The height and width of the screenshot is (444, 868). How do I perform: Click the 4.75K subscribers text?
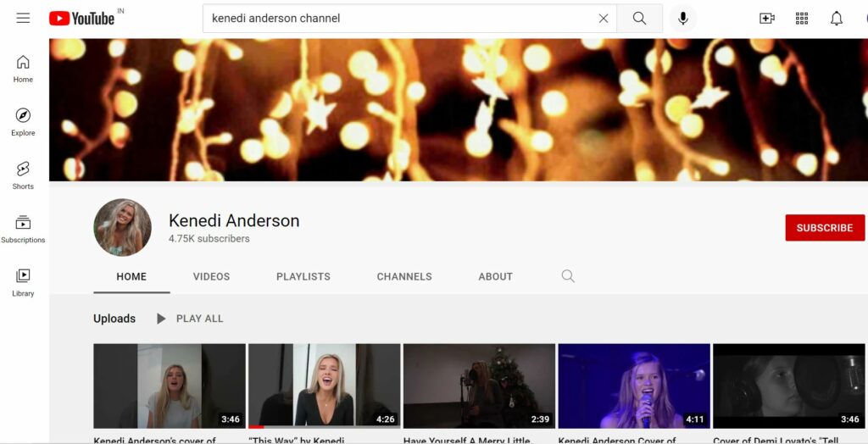coord(209,239)
